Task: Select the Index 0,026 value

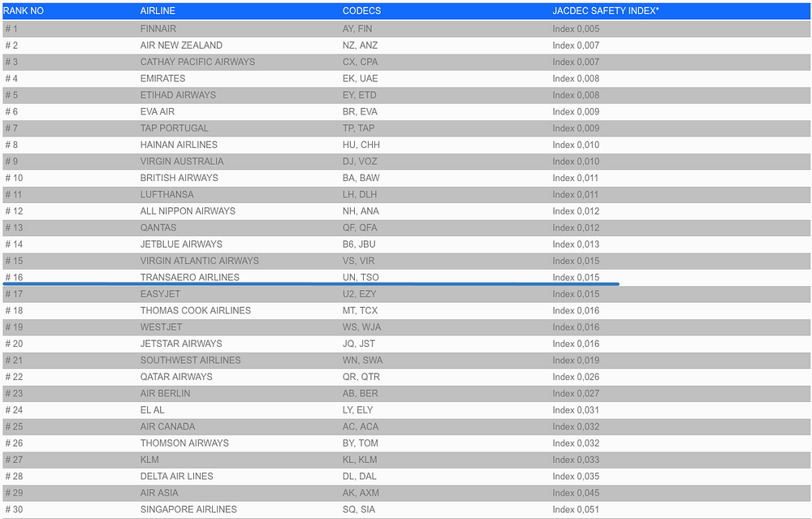Action: [576, 377]
